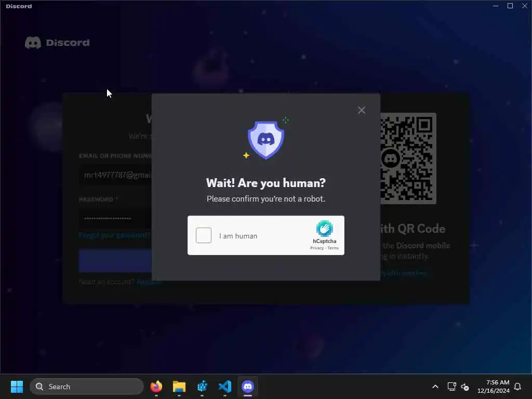Maximize the Discord window

tap(510, 6)
